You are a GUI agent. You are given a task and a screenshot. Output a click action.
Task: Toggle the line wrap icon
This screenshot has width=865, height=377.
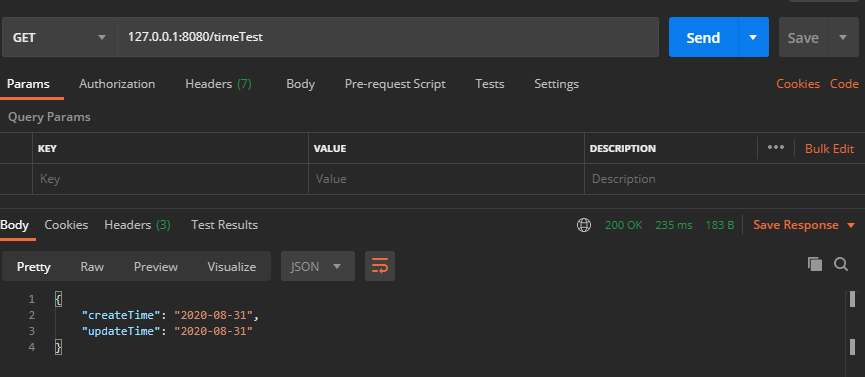pyautogui.click(x=380, y=267)
